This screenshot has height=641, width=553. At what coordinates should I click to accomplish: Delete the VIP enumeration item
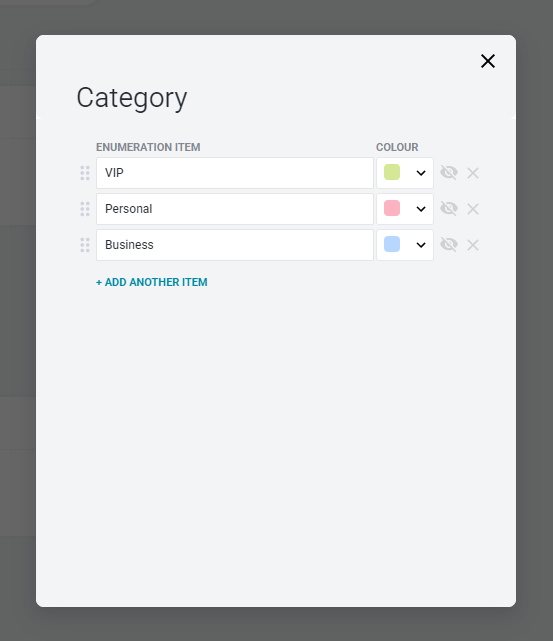tap(473, 173)
